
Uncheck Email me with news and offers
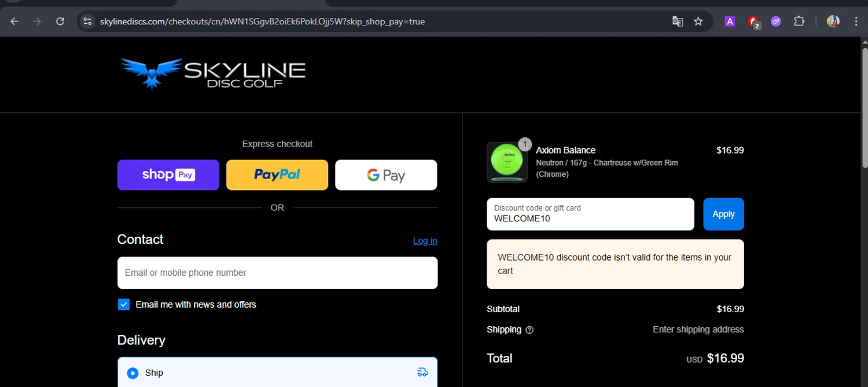click(124, 305)
